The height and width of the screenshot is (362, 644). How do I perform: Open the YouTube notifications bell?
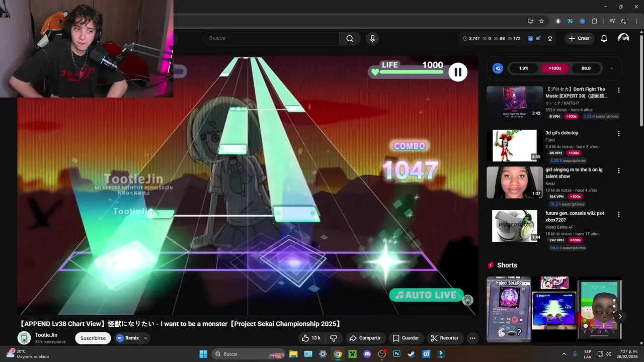pyautogui.click(x=604, y=39)
